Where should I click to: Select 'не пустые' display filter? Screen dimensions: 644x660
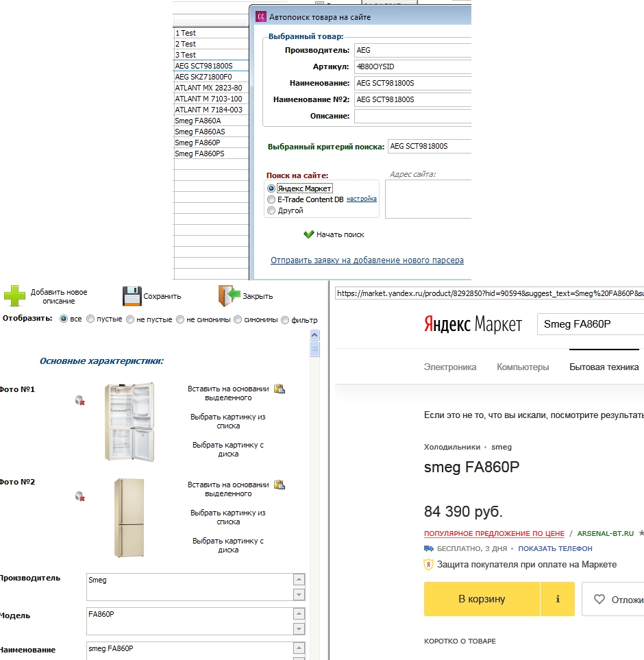[130, 319]
